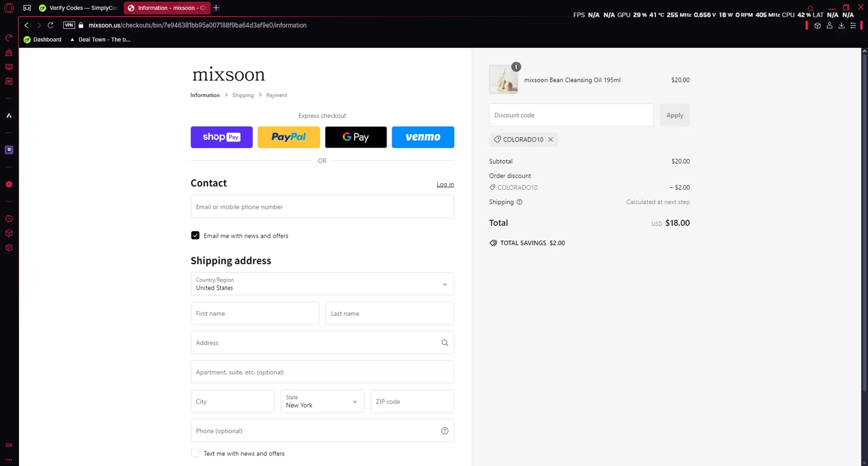Open the toolbar extensions cube icon
The height and width of the screenshot is (466, 868).
(x=817, y=25)
